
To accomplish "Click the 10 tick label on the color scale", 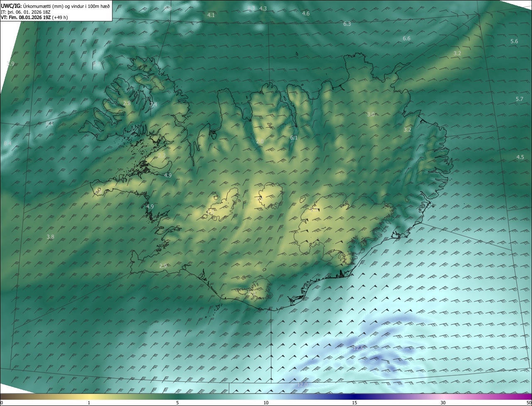I will click(266, 403).
